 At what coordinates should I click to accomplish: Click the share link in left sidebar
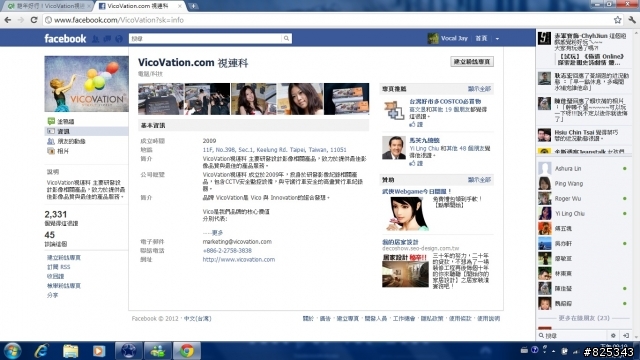pos(52,295)
